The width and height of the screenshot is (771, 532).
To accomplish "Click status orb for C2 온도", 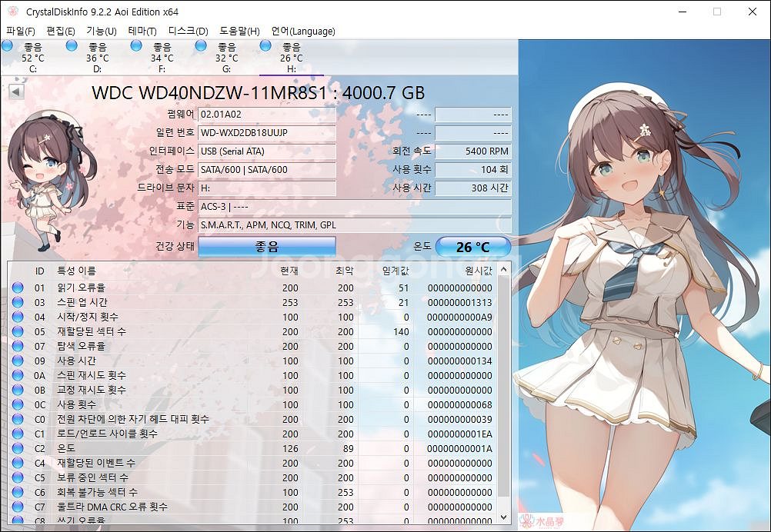I will (x=18, y=448).
